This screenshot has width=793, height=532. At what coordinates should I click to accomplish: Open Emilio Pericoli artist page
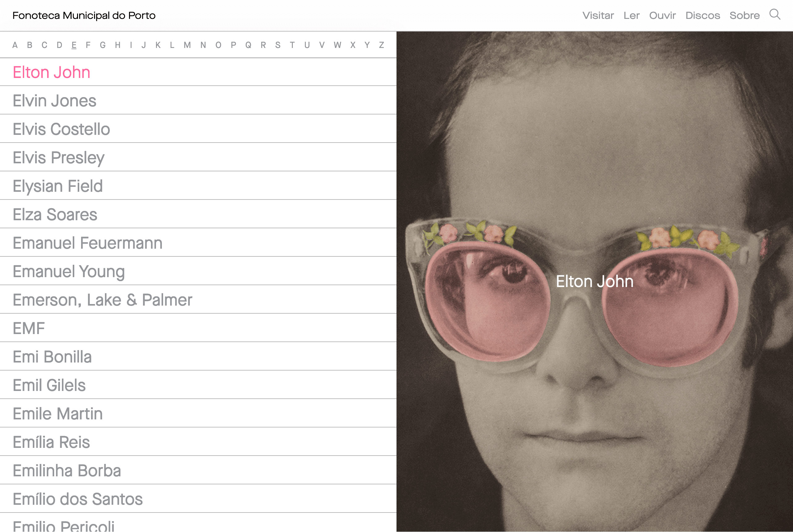[198, 523]
